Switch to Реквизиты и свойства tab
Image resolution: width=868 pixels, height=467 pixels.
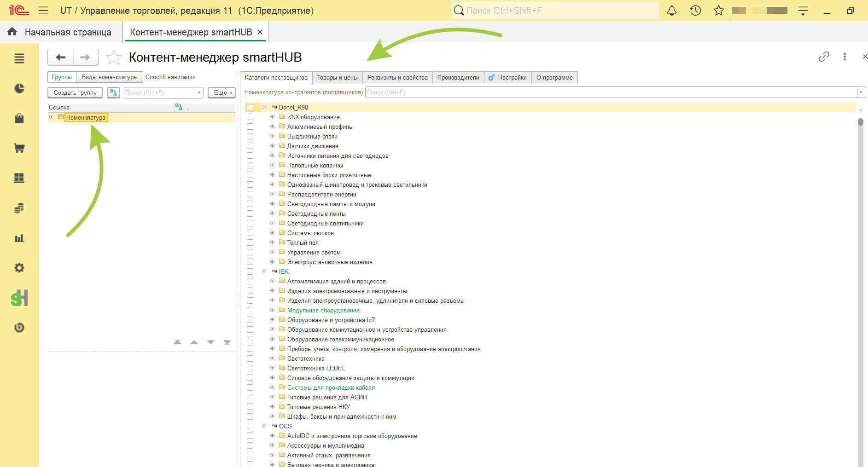397,78
